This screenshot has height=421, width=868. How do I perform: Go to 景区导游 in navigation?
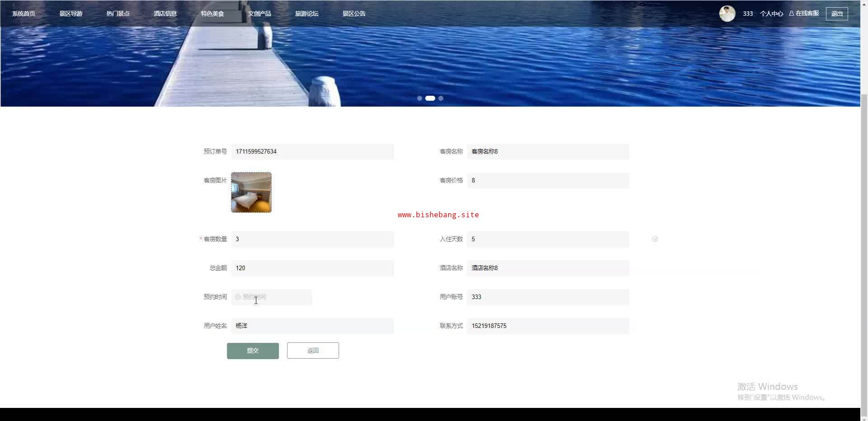(71, 14)
